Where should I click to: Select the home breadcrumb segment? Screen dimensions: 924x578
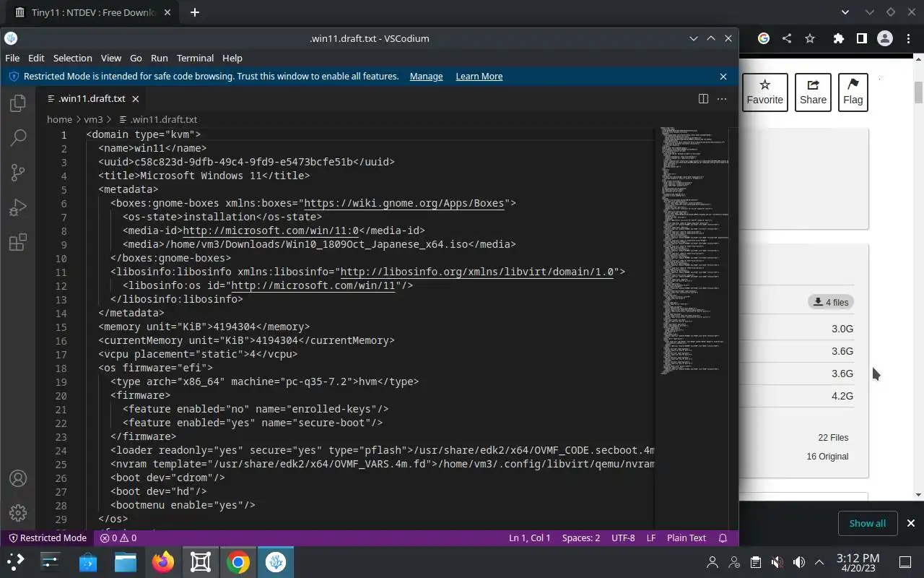pyautogui.click(x=59, y=120)
